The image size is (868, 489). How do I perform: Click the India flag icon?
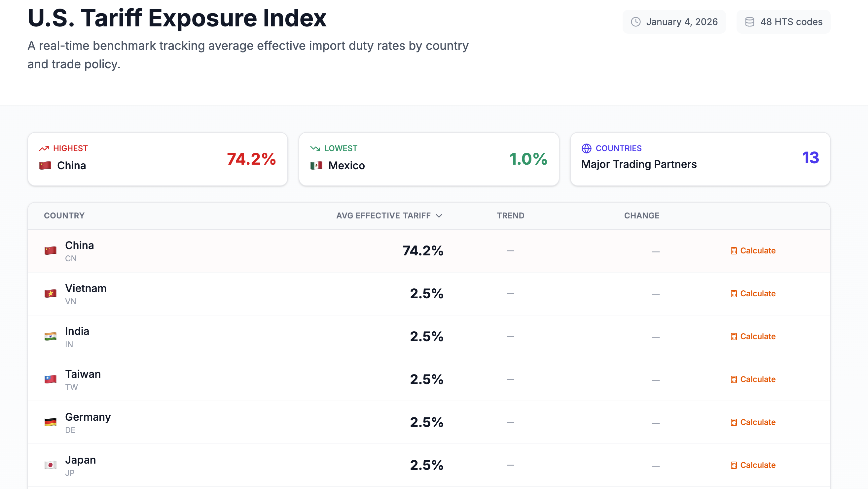point(51,337)
